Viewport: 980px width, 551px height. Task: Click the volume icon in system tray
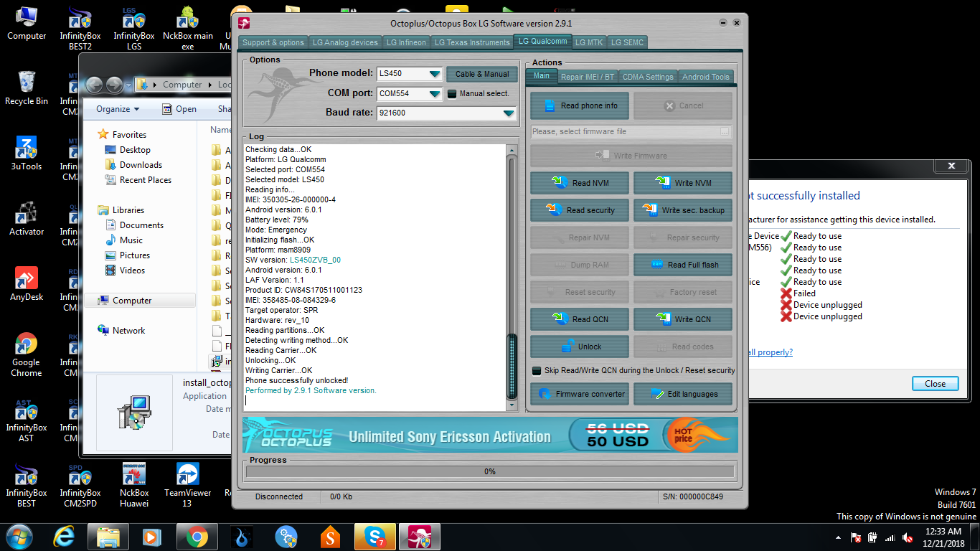[x=908, y=537]
